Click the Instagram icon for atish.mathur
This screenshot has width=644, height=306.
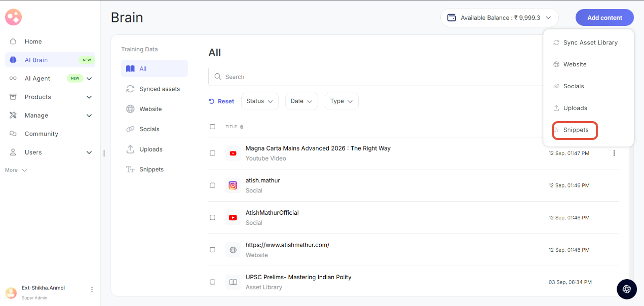pos(233,185)
